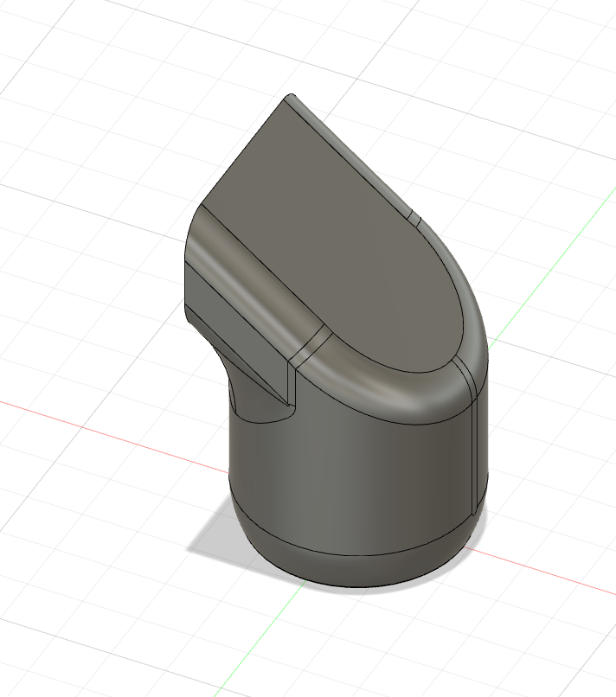616x697 pixels.
Task: Select the rounded fillet at the model's base
Action: (363, 566)
